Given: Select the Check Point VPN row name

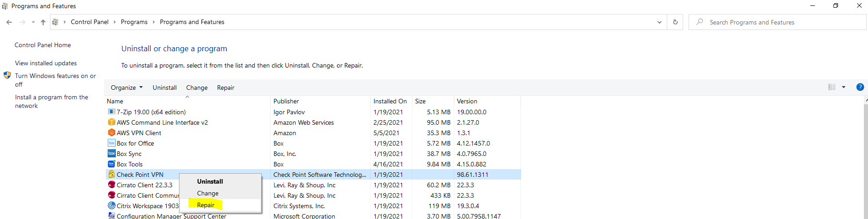Looking at the screenshot, I should 140,175.
